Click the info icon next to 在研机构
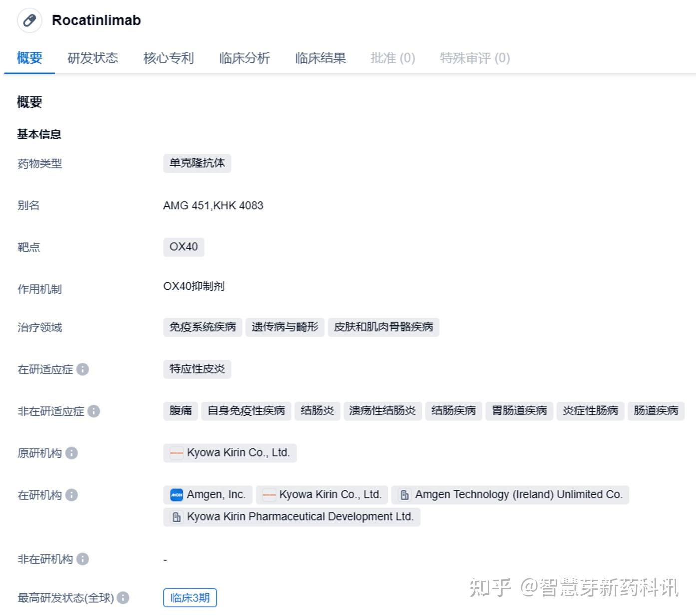This screenshot has width=696, height=616. [x=71, y=495]
